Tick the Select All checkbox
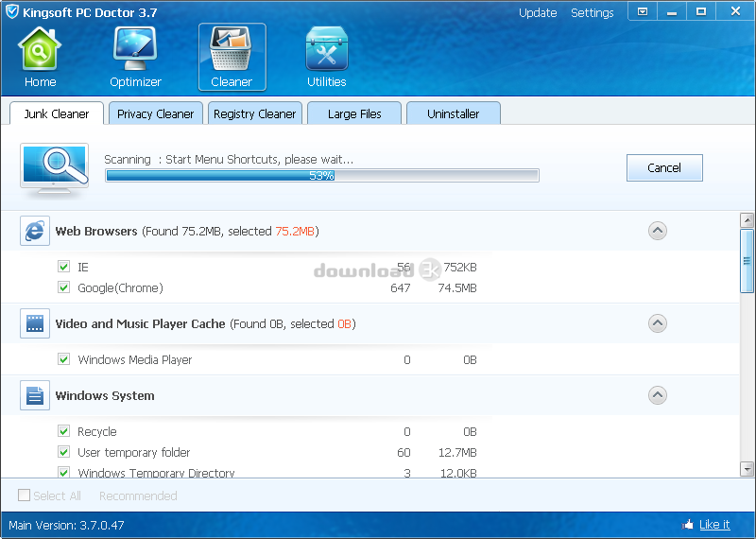The image size is (756, 539). pos(24,496)
